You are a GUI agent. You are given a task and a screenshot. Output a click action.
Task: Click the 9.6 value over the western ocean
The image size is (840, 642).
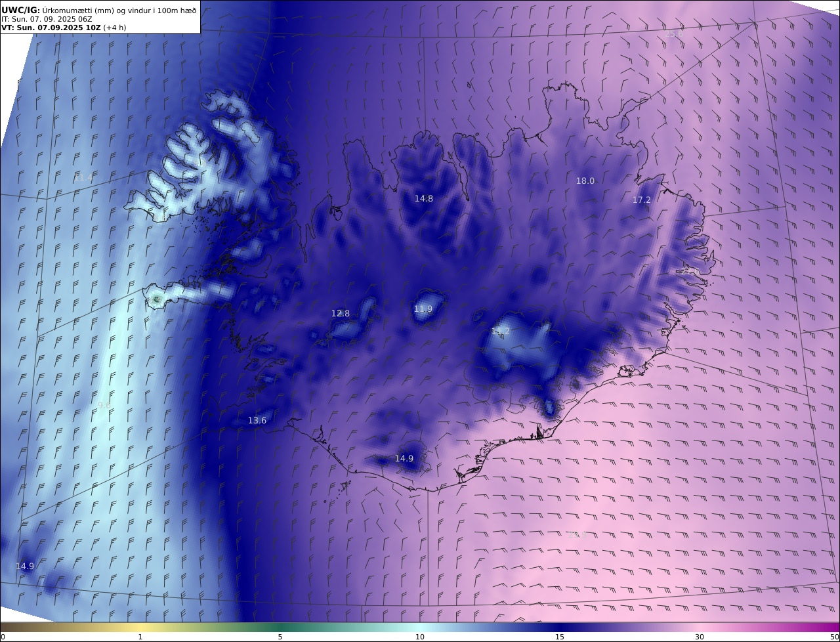(x=104, y=405)
